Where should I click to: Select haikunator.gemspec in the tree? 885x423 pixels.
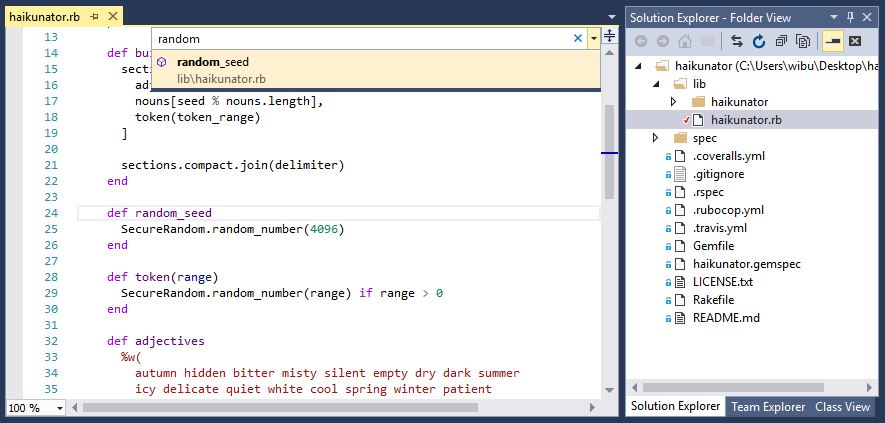(x=747, y=264)
